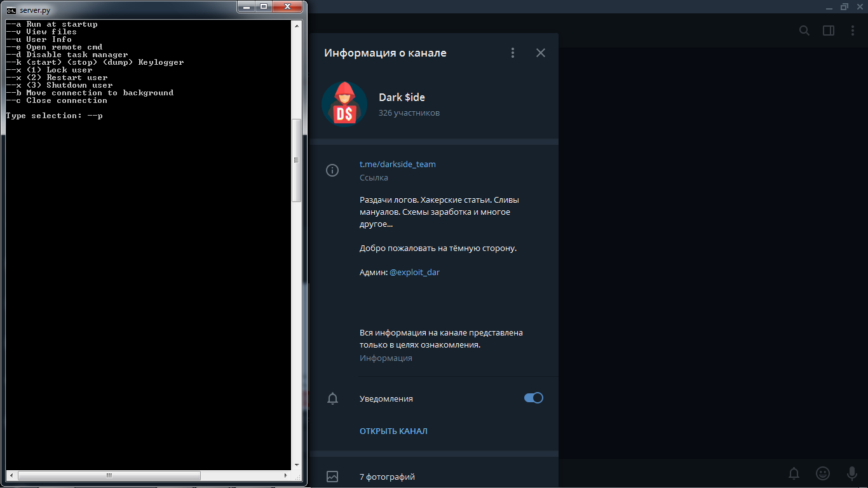868x488 pixels.
Task: Click the @exploit_dar admin mention
Action: pos(414,272)
